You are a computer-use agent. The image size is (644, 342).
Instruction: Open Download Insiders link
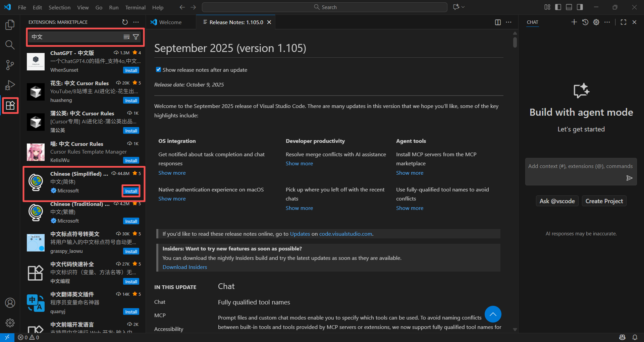pyautogui.click(x=185, y=267)
